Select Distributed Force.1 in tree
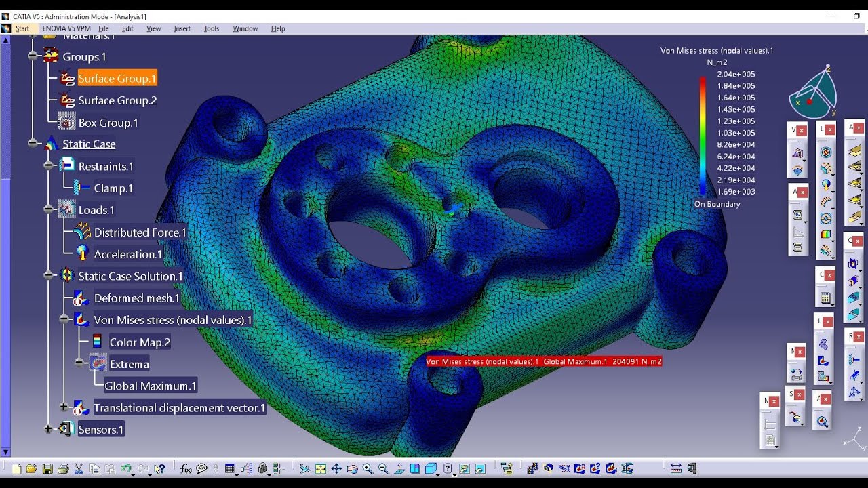 140,232
